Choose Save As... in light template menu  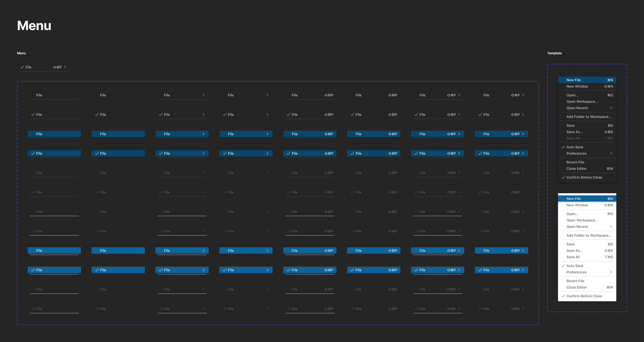coord(575,251)
